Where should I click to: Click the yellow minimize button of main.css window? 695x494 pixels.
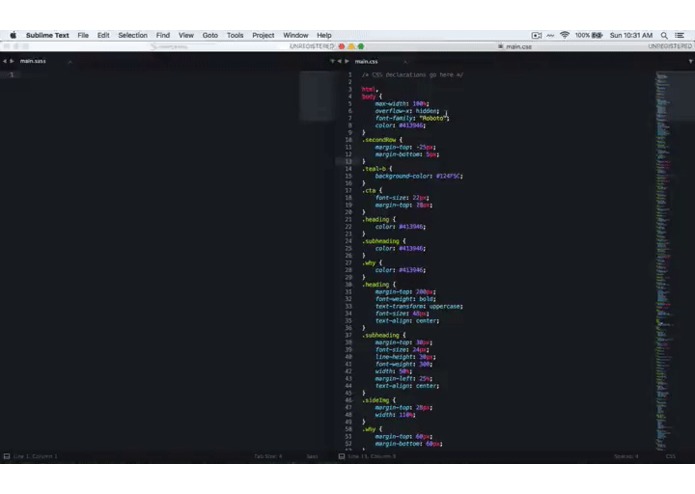click(x=351, y=46)
